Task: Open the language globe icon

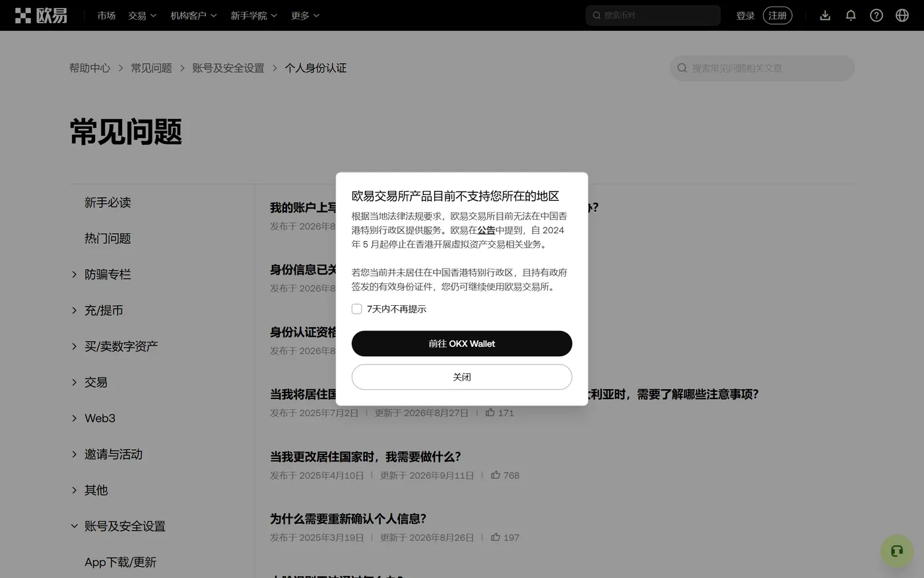Action: pyautogui.click(x=902, y=15)
